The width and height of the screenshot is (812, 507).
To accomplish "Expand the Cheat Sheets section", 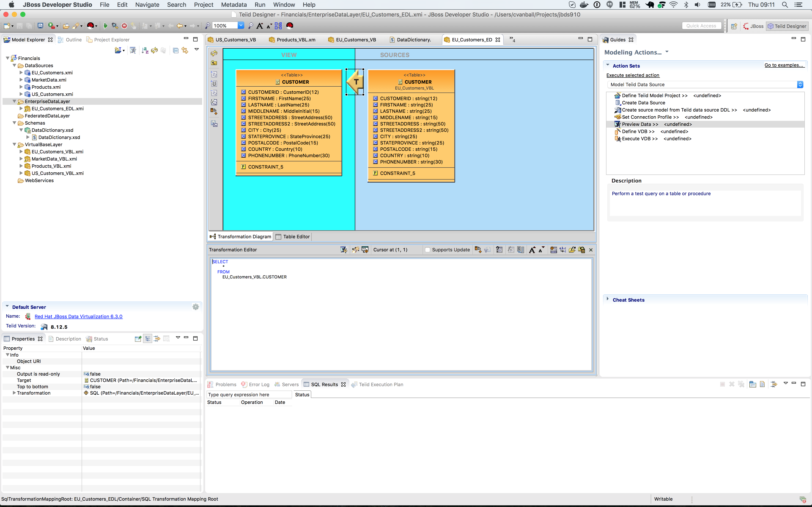I will (x=608, y=299).
